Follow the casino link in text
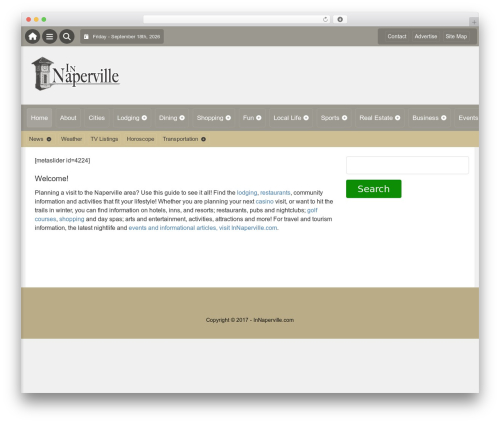500x423 pixels. click(x=265, y=201)
